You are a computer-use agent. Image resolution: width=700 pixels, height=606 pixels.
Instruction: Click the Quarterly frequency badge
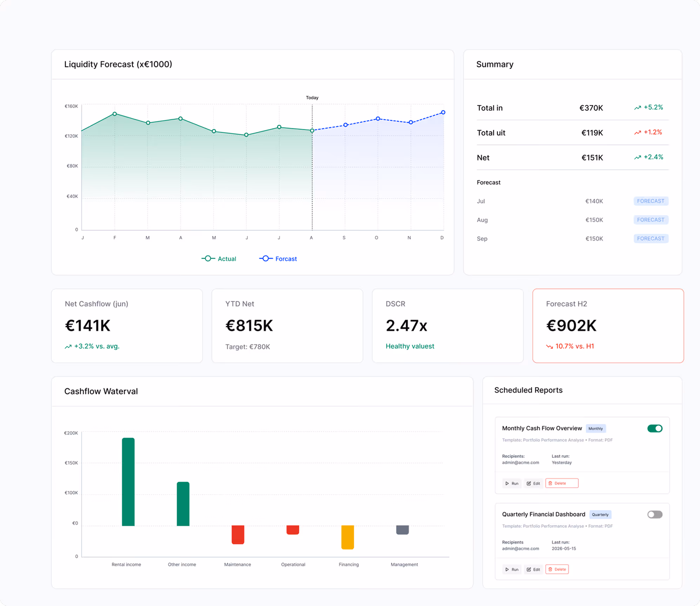coord(600,514)
